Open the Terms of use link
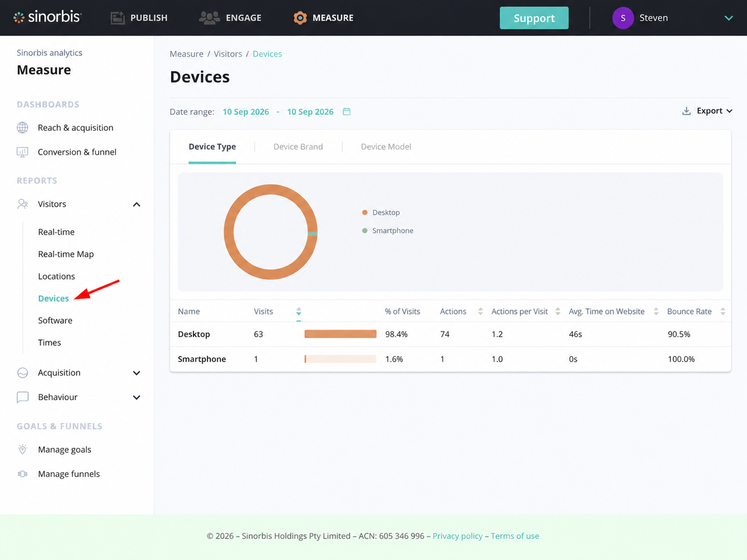747x560 pixels. pos(515,536)
